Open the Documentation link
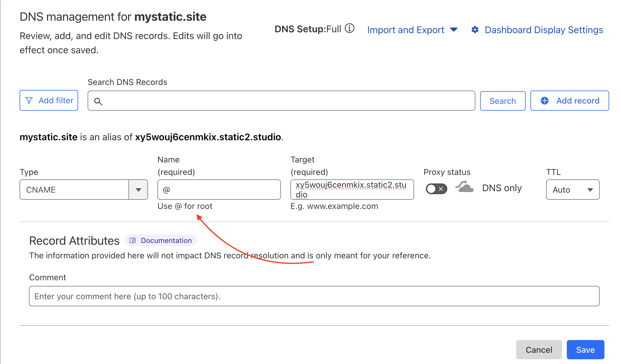Image resolution: width=621 pixels, height=364 pixels. (x=166, y=240)
